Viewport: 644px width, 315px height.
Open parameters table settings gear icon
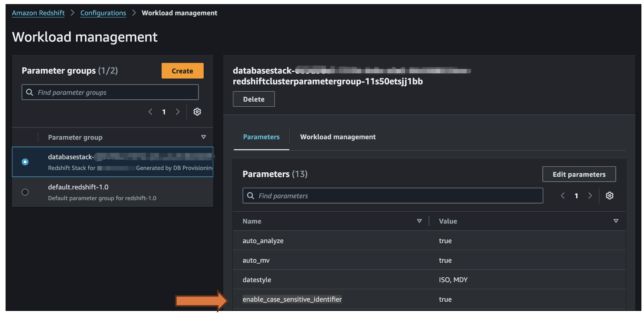tap(609, 196)
